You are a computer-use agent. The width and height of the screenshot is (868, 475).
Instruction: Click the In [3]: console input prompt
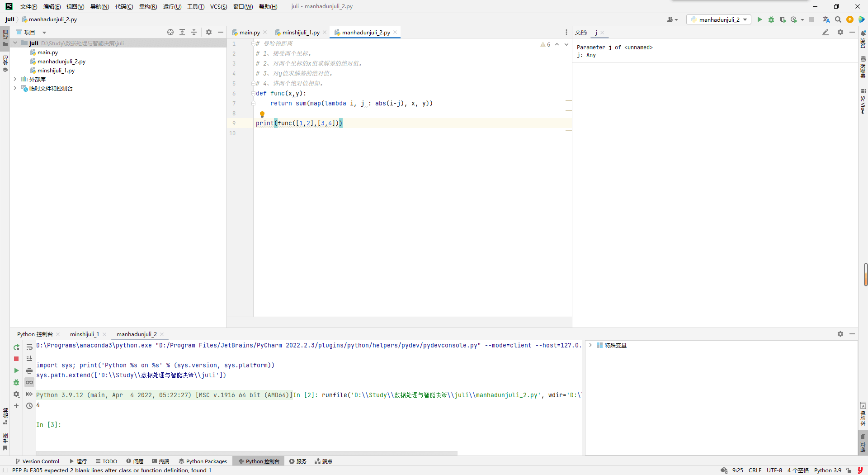click(x=48, y=425)
